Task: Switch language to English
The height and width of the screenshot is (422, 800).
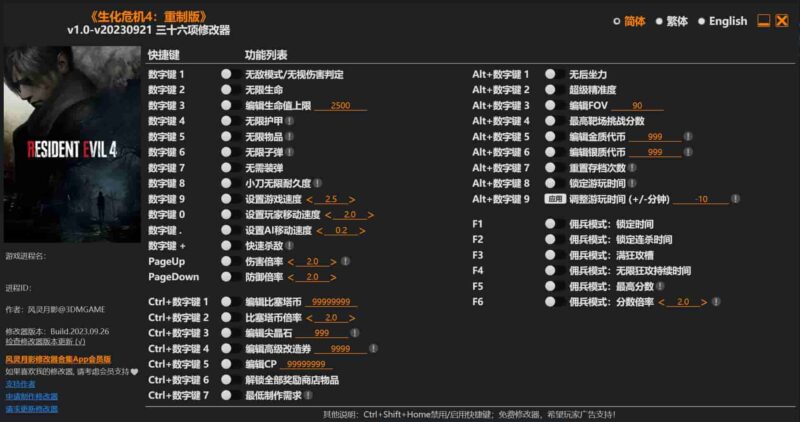Action: [702, 21]
